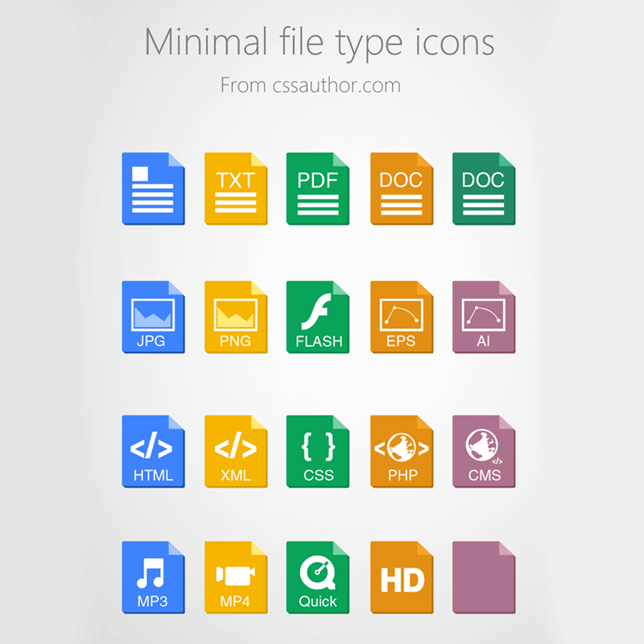
Task: Select the XML file icon
Action: pyautogui.click(x=236, y=451)
